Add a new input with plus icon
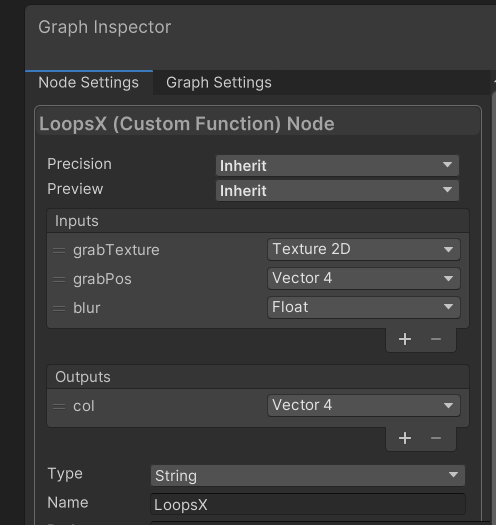496x525 pixels. [405, 339]
